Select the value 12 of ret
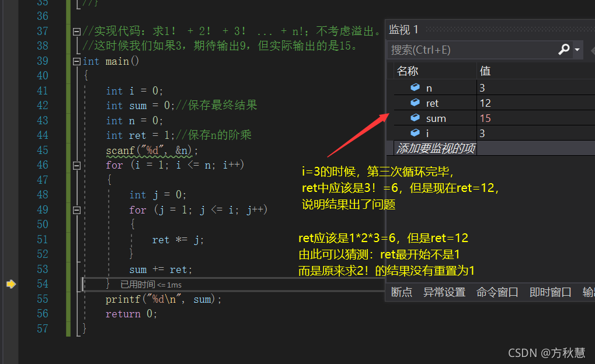595x364 pixels. (x=485, y=103)
